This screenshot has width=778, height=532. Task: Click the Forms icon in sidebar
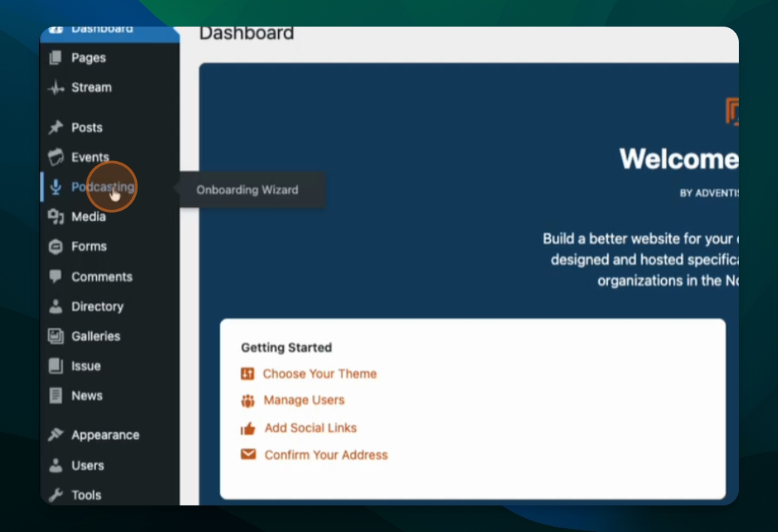(x=55, y=246)
